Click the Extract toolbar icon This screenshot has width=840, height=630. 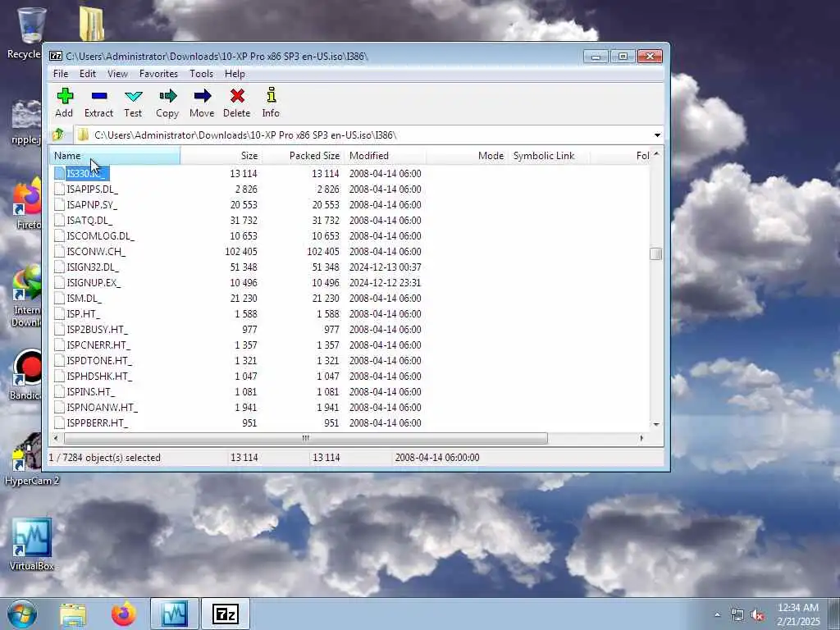click(99, 96)
